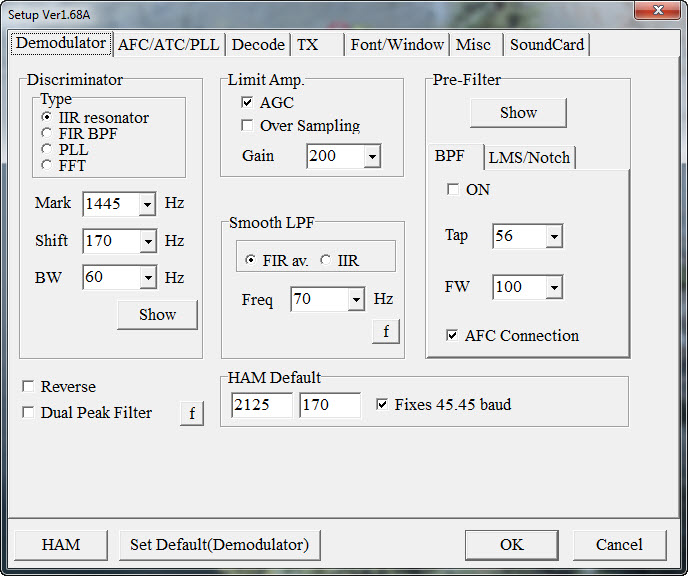Viewport: 688px width, 576px height.
Task: Select the FIR BPF discriminator type
Action: click(x=46, y=133)
